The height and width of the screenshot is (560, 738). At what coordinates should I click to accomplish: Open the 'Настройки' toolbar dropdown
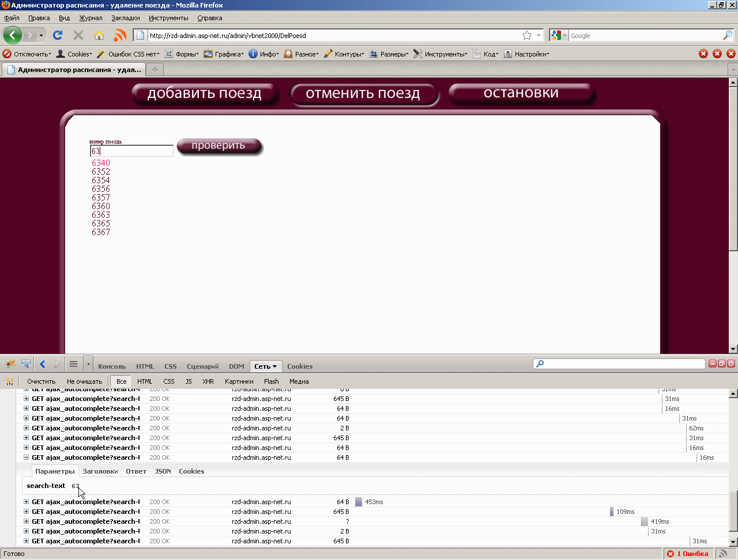pyautogui.click(x=526, y=54)
